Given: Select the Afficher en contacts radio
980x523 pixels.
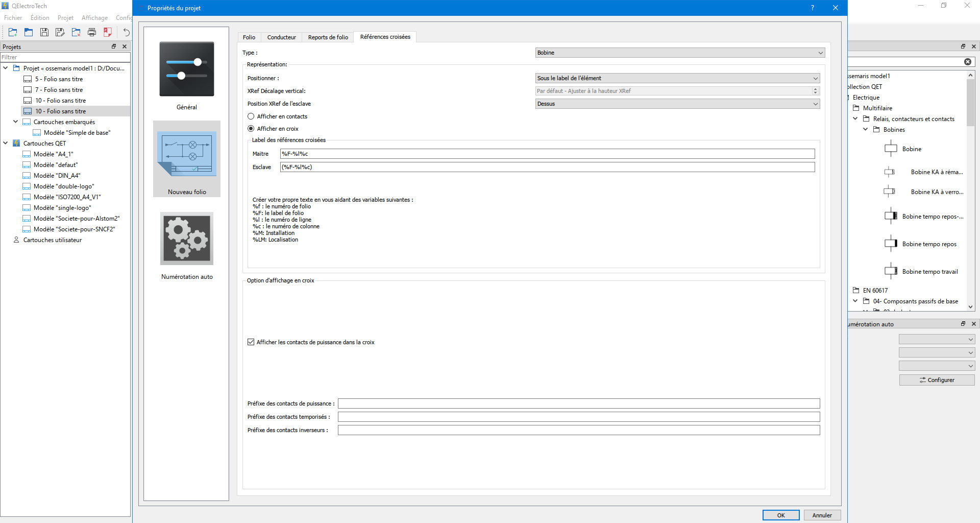Looking at the screenshot, I should [x=251, y=116].
